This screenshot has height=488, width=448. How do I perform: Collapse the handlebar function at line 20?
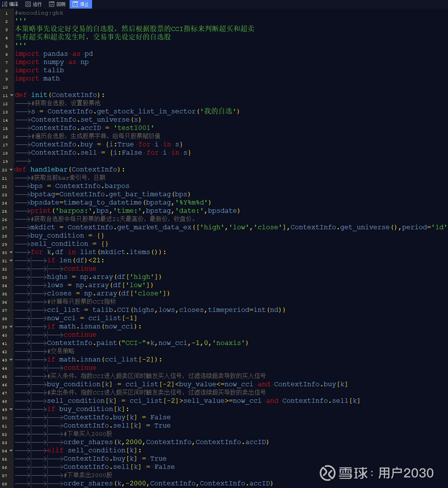(x=11, y=170)
